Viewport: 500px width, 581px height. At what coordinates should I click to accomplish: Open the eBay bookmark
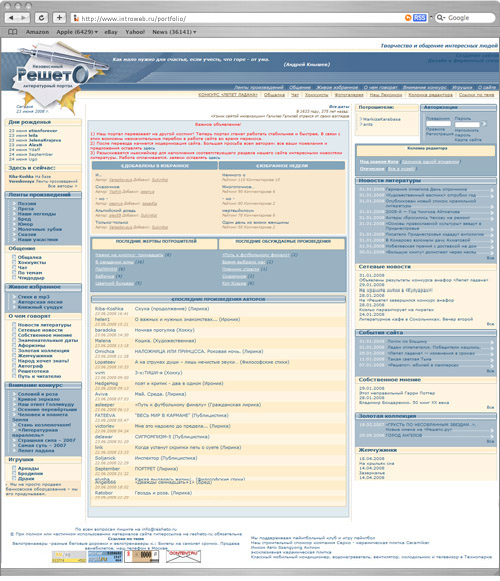[x=111, y=32]
